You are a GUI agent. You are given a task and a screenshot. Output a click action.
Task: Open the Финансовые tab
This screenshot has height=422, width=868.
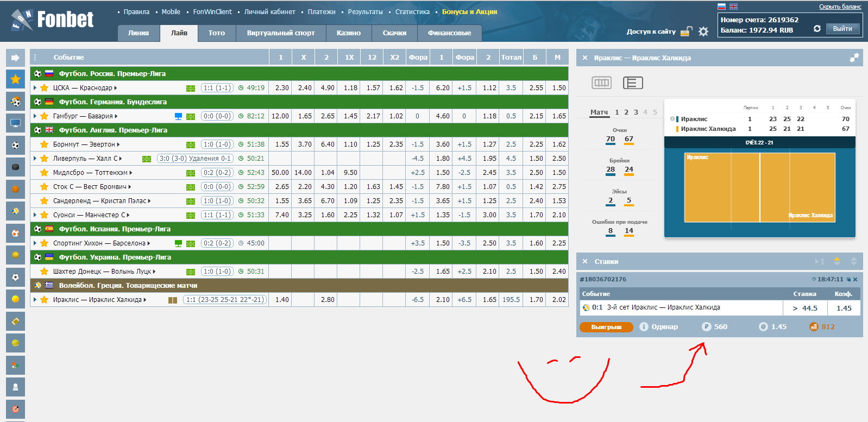[x=449, y=33]
